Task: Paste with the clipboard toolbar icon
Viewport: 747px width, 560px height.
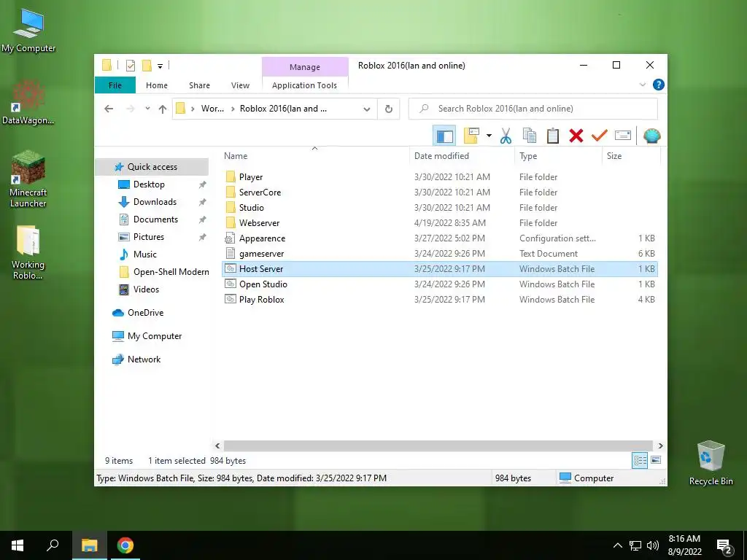Action: [553, 136]
